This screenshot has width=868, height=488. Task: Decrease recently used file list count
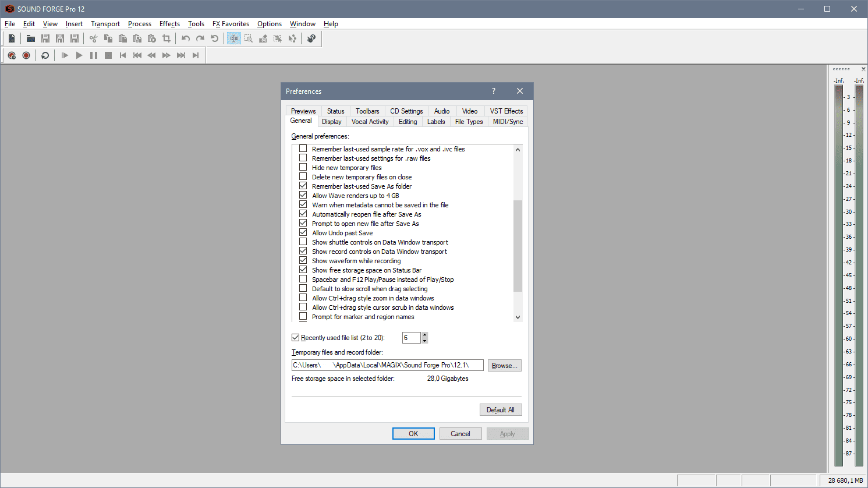click(x=424, y=340)
